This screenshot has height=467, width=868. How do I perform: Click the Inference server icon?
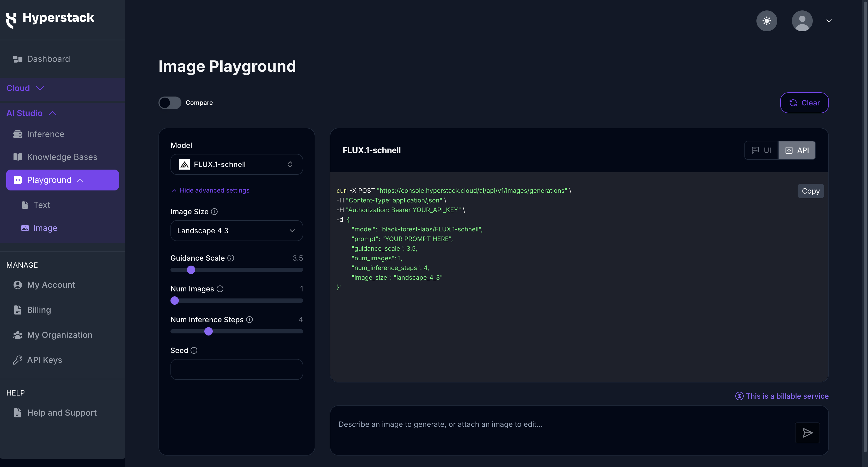17,134
